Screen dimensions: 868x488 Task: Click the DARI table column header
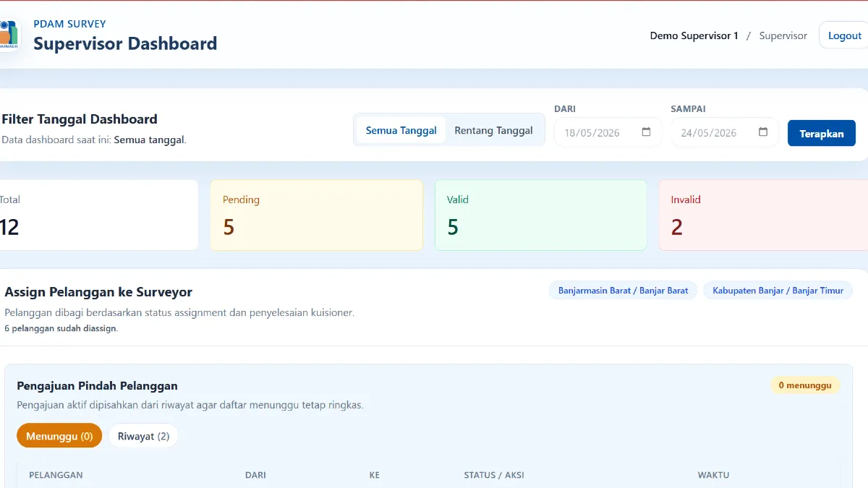click(x=255, y=475)
